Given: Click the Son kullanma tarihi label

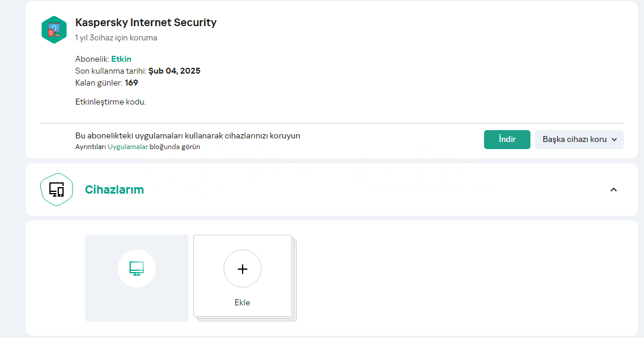Looking at the screenshot, I should click(111, 71).
